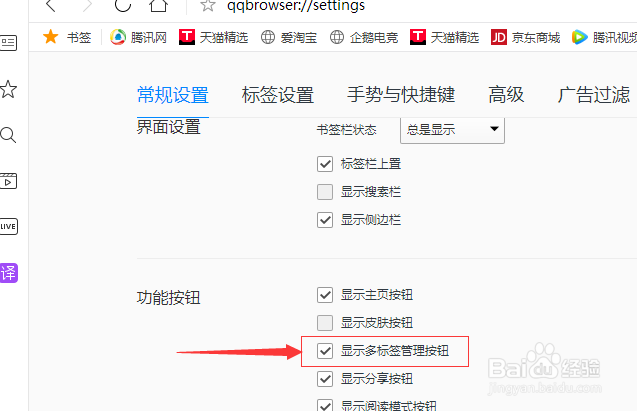
Task: Open the purple translate sidebar icon
Action: [9, 273]
